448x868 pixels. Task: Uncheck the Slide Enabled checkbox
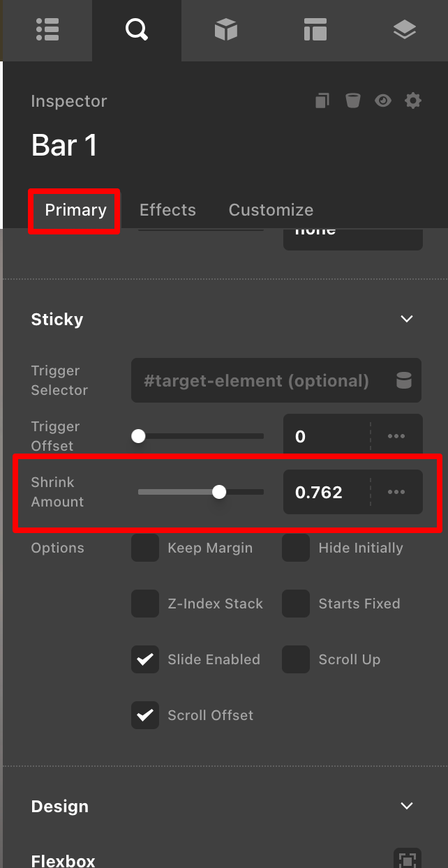(145, 659)
